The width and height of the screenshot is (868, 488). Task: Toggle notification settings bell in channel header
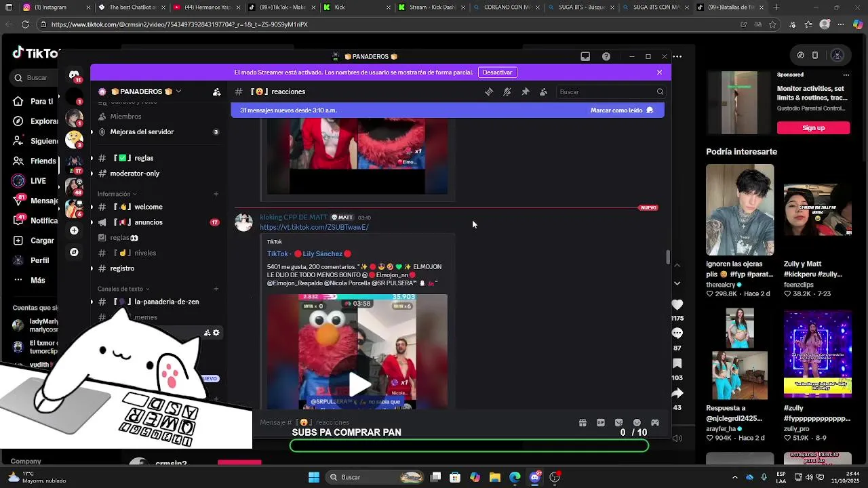[507, 91]
